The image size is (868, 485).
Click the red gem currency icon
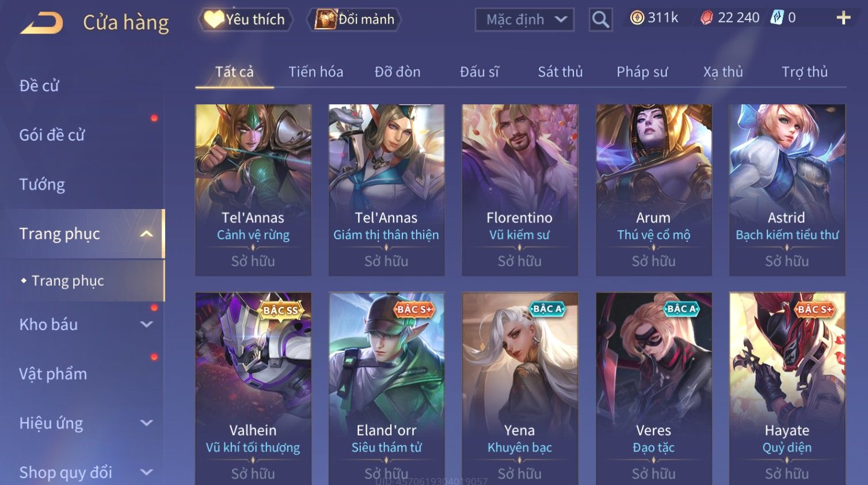coord(706,18)
